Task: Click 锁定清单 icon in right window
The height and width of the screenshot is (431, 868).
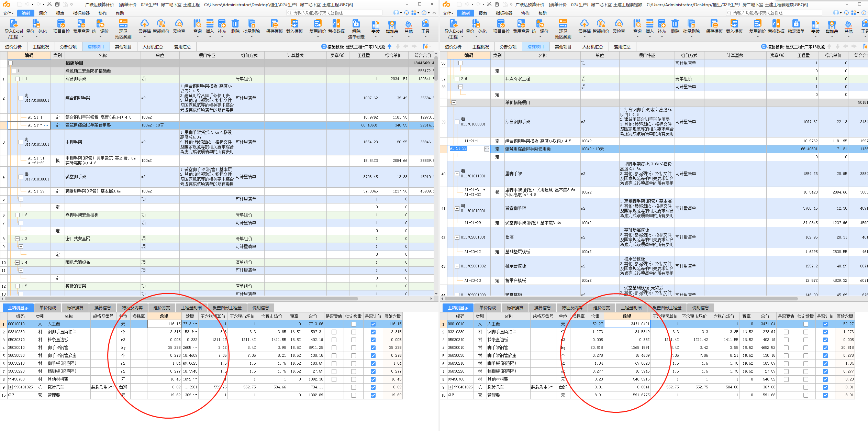Action: (796, 24)
